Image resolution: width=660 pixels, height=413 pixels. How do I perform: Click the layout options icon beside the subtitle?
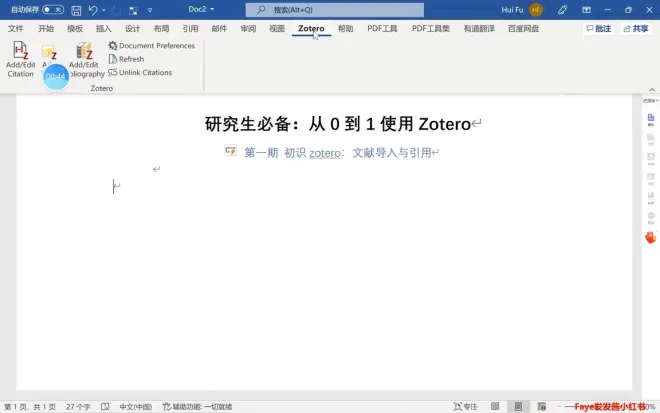230,150
